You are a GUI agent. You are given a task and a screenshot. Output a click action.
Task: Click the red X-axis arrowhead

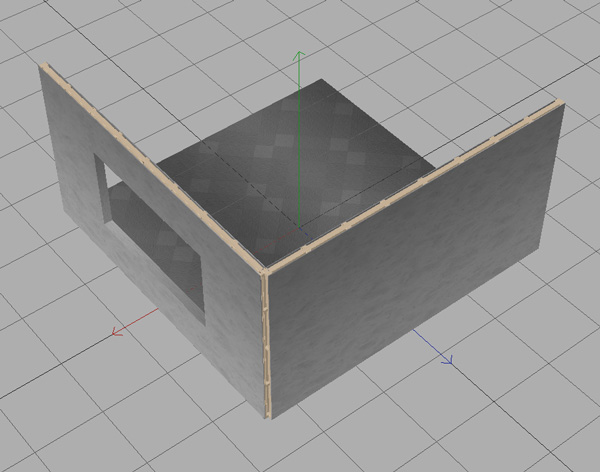point(117,332)
